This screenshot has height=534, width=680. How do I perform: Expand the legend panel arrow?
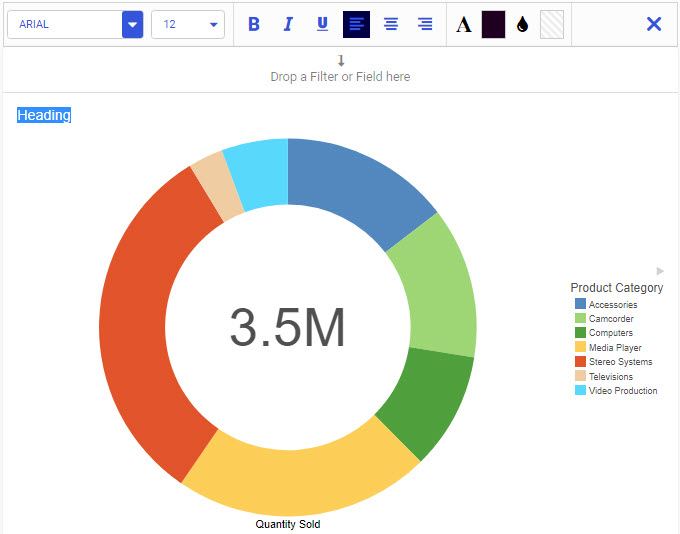point(660,271)
